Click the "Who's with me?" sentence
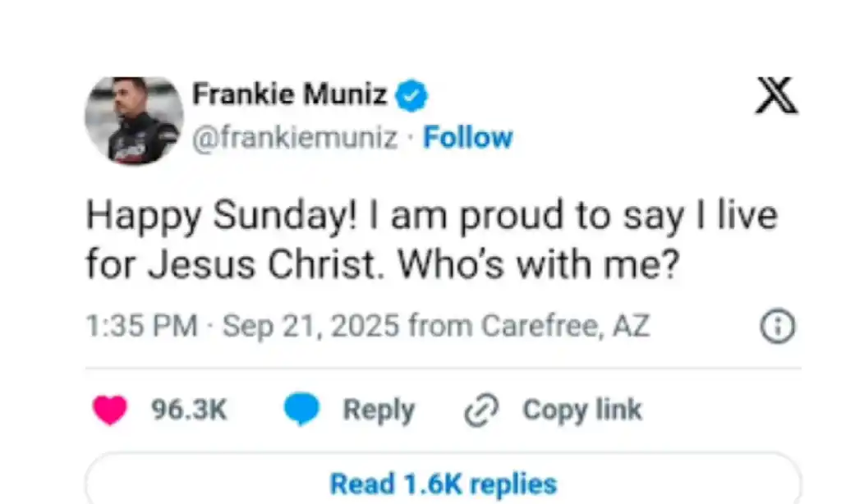 coord(558,266)
